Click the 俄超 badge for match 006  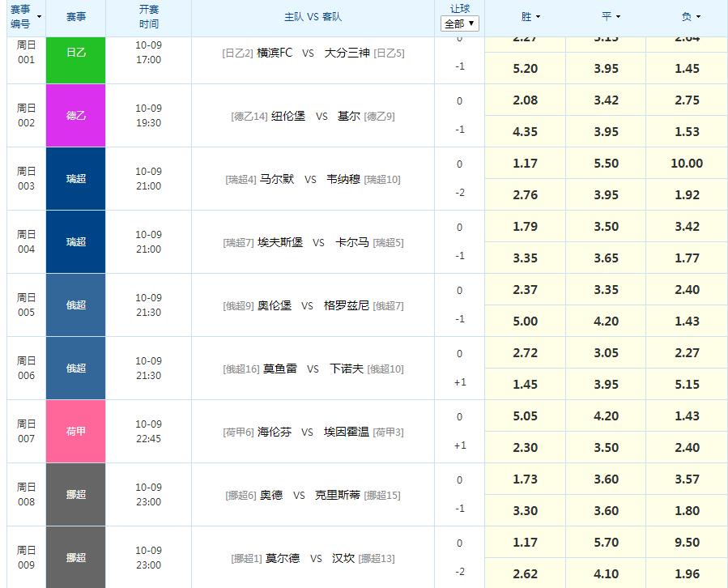pos(77,368)
